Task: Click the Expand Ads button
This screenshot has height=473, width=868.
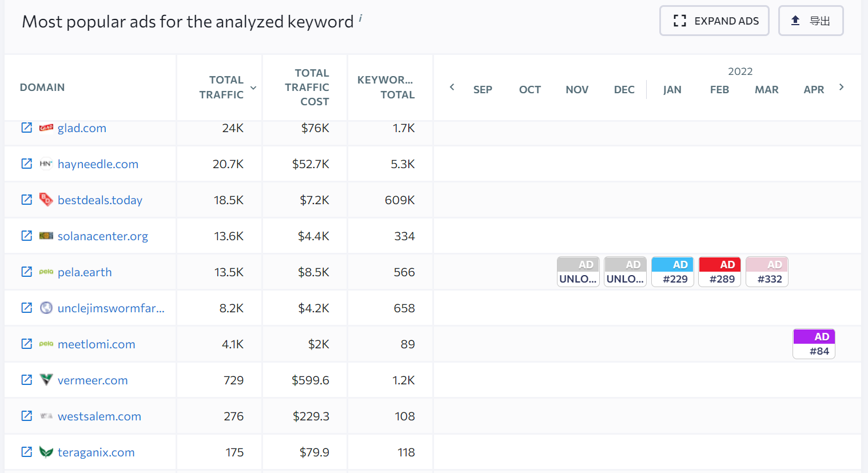Action: (x=714, y=21)
